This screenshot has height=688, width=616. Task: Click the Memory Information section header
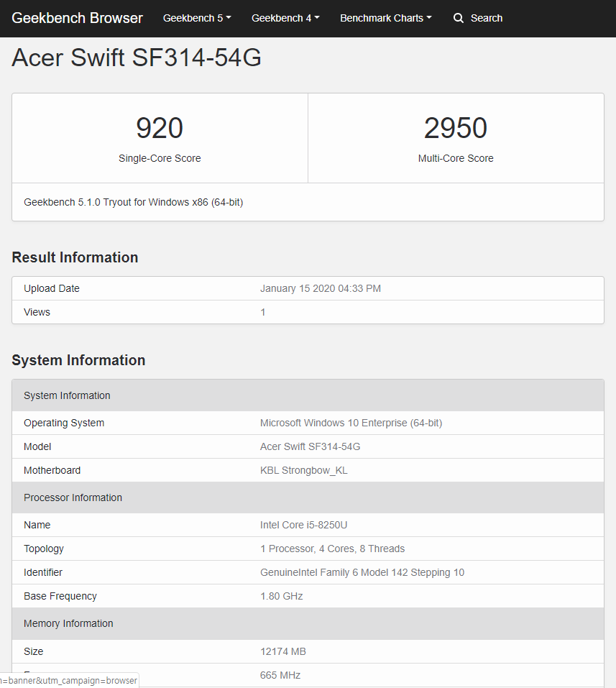(308, 623)
